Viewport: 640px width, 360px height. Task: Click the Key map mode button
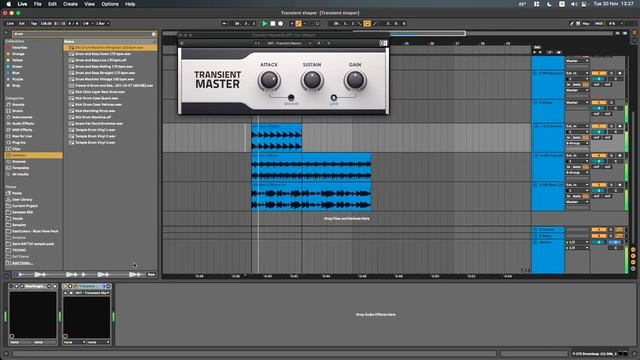pyautogui.click(x=586, y=24)
